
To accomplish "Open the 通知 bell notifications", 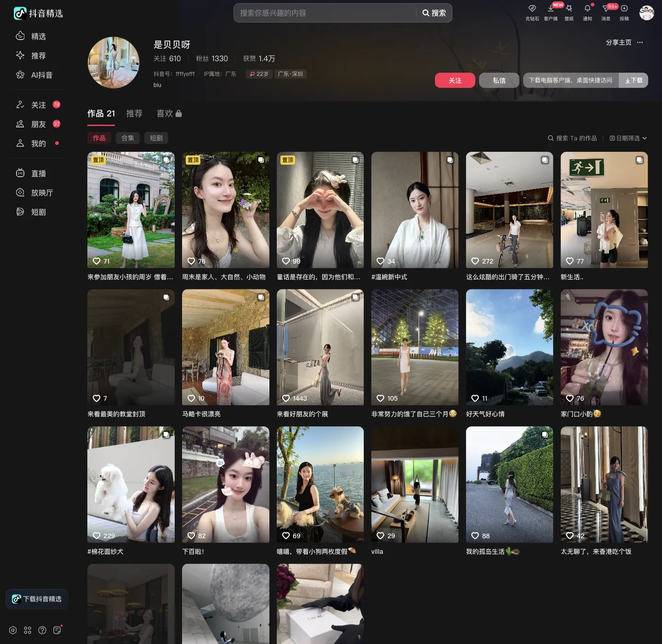I will (588, 8).
